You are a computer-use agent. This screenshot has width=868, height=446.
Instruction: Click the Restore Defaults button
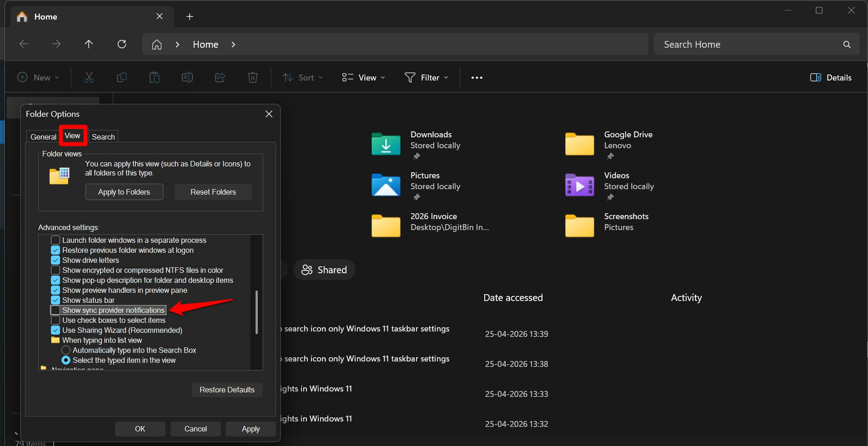click(x=227, y=389)
